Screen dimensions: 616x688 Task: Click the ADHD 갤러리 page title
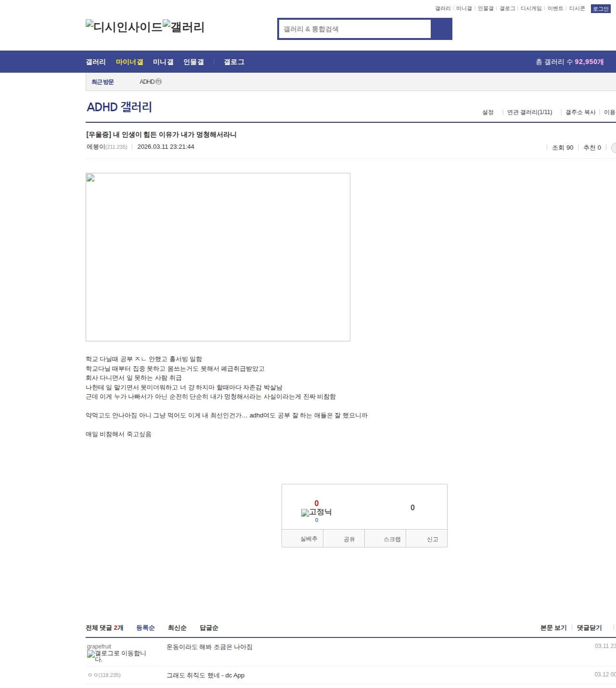(x=119, y=107)
